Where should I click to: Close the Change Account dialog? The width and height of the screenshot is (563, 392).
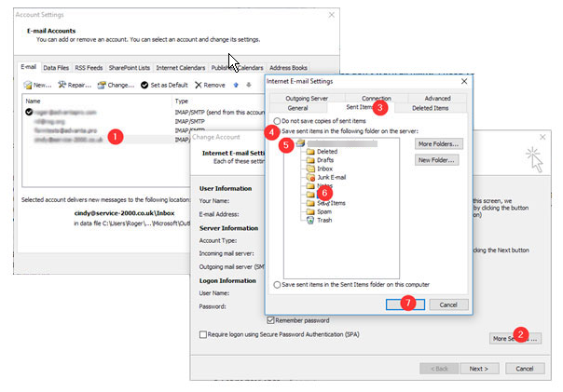(x=542, y=137)
